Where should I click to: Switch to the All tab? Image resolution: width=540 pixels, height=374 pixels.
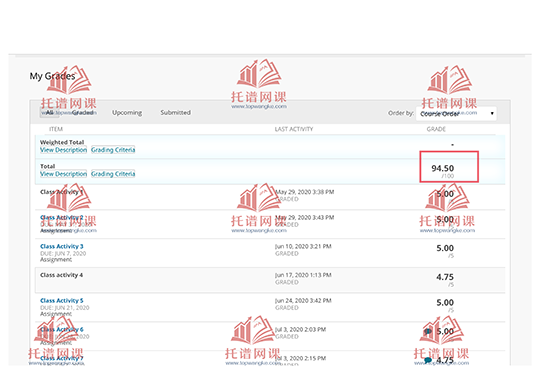coord(49,113)
